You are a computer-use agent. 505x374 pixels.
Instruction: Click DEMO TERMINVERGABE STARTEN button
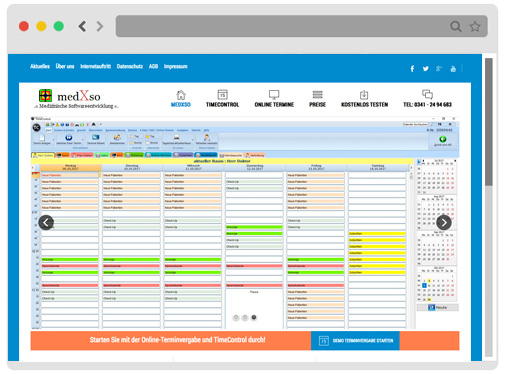[x=355, y=340]
